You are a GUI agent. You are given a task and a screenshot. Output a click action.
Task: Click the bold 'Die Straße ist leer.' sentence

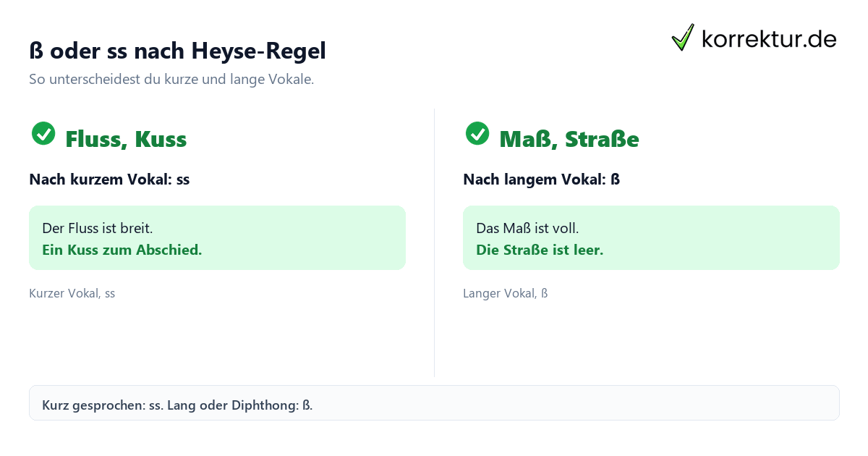(x=540, y=250)
